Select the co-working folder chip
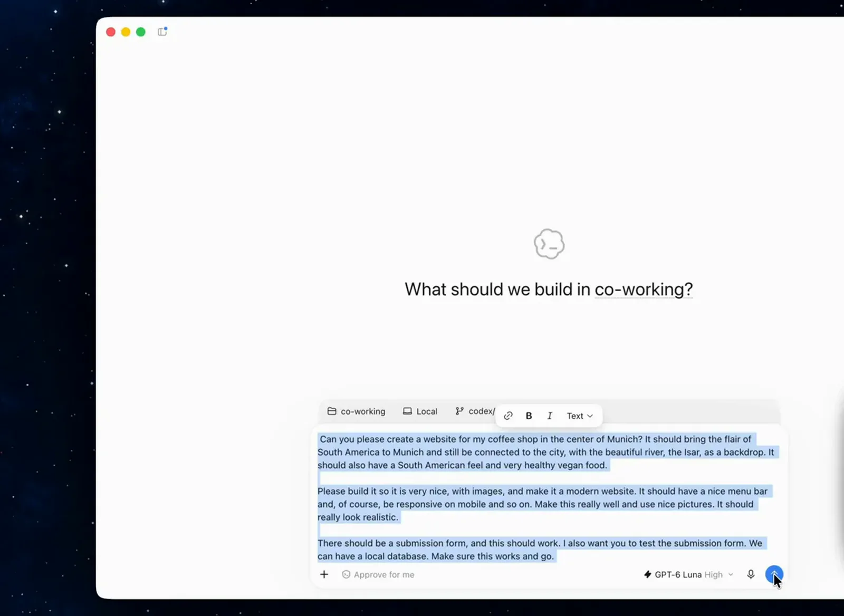844x616 pixels. (x=357, y=411)
